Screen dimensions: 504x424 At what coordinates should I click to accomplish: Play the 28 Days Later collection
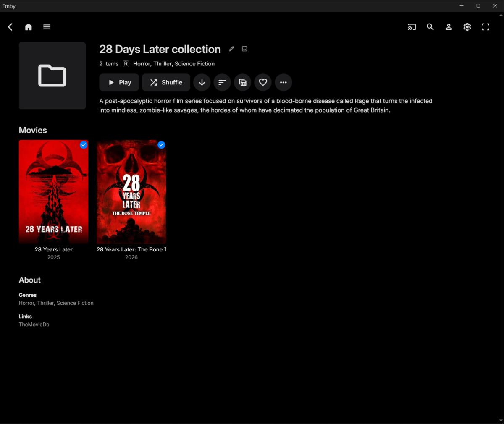click(119, 82)
